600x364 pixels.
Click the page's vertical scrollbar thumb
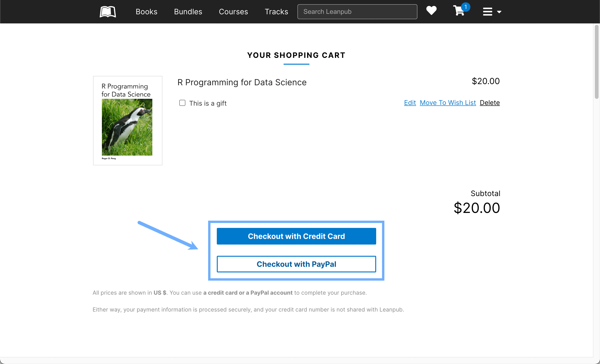coord(596,62)
